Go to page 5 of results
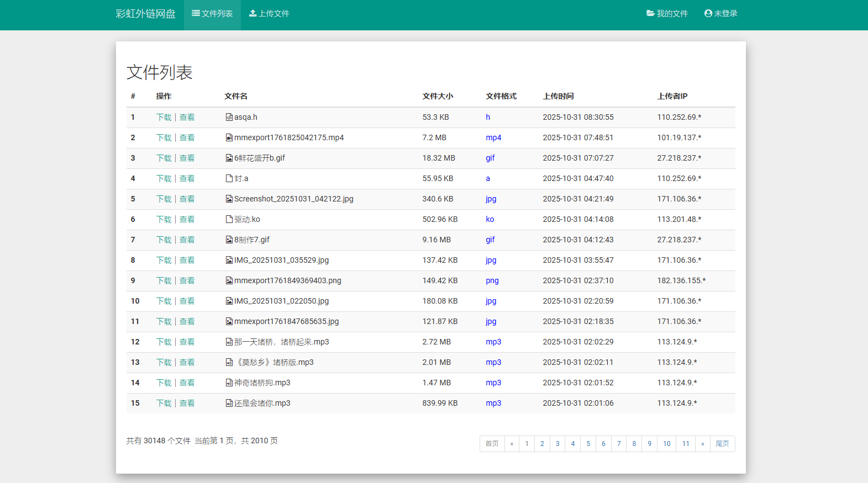This screenshot has height=483, width=868. point(588,444)
